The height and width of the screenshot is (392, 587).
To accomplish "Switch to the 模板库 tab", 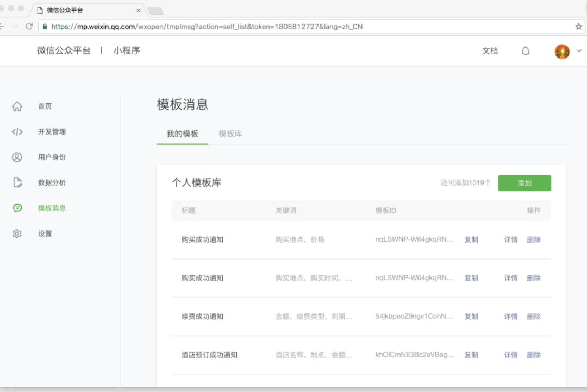I will tap(230, 134).
